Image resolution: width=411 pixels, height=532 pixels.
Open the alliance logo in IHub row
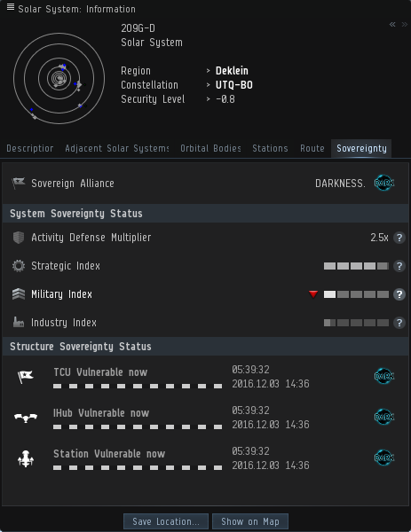tap(384, 417)
